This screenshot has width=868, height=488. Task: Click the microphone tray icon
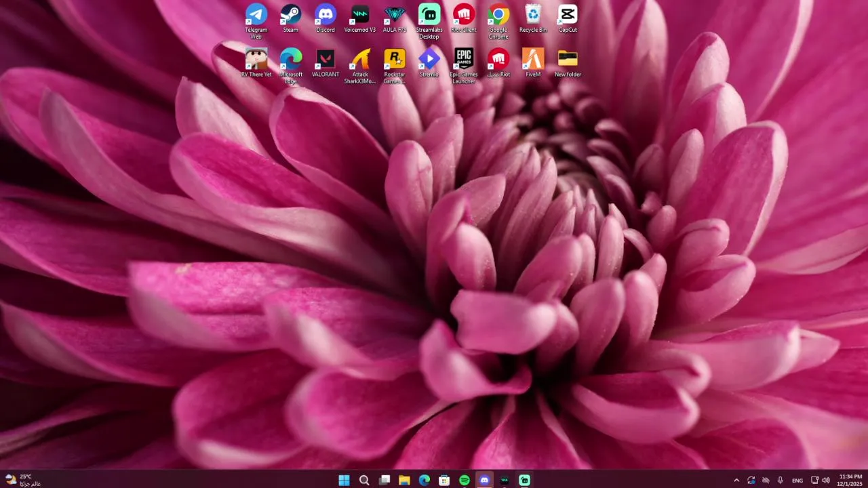(x=781, y=480)
